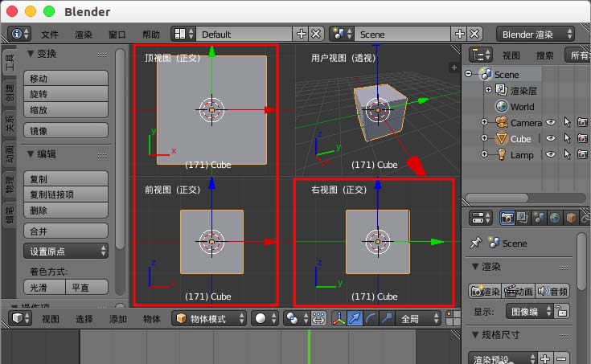The image size is (591, 364).
Task: Click the Camera object icon in outliner
Action: click(x=501, y=122)
